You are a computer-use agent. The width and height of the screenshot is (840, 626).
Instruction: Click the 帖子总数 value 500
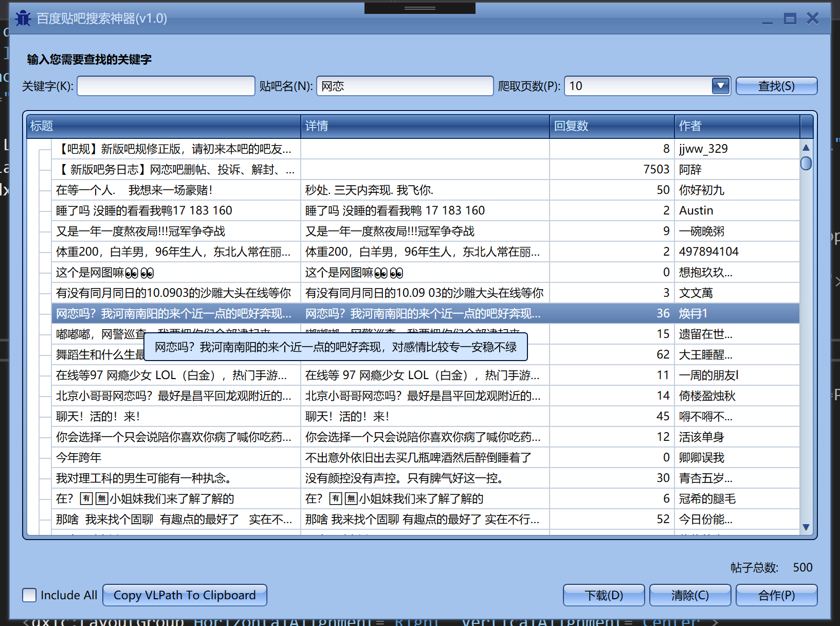802,567
